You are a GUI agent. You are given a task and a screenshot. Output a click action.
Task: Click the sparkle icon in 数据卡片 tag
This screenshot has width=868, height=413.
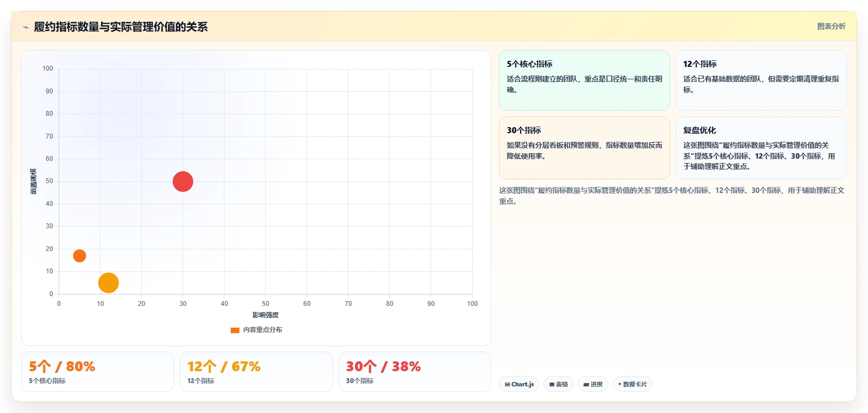620,384
